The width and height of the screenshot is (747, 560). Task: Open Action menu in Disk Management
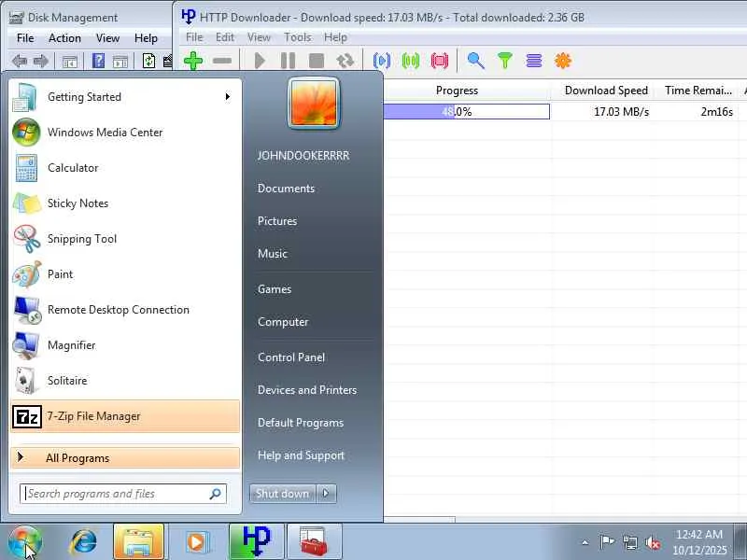pos(64,38)
